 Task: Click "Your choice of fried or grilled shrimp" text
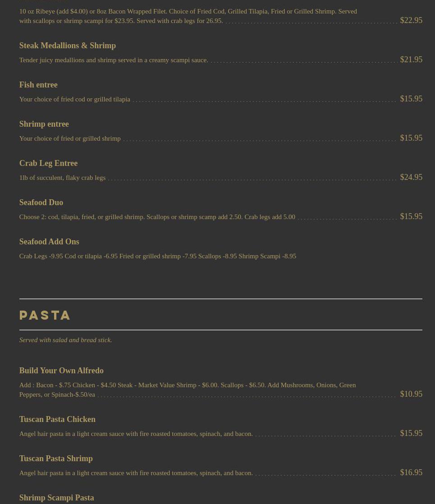pyautogui.click(x=70, y=138)
